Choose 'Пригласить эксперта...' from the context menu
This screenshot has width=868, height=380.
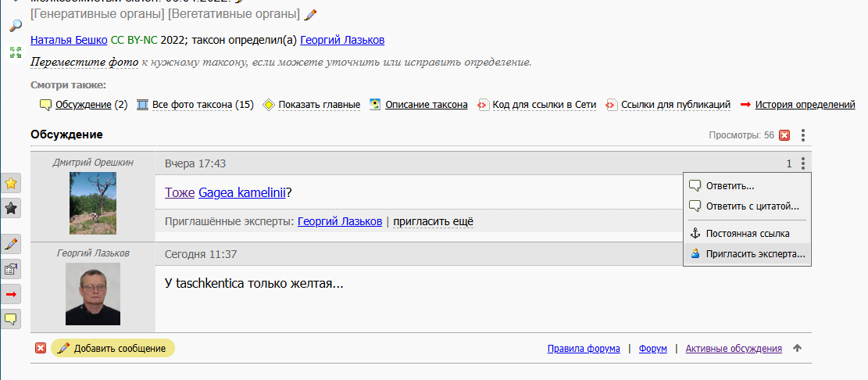pos(755,254)
